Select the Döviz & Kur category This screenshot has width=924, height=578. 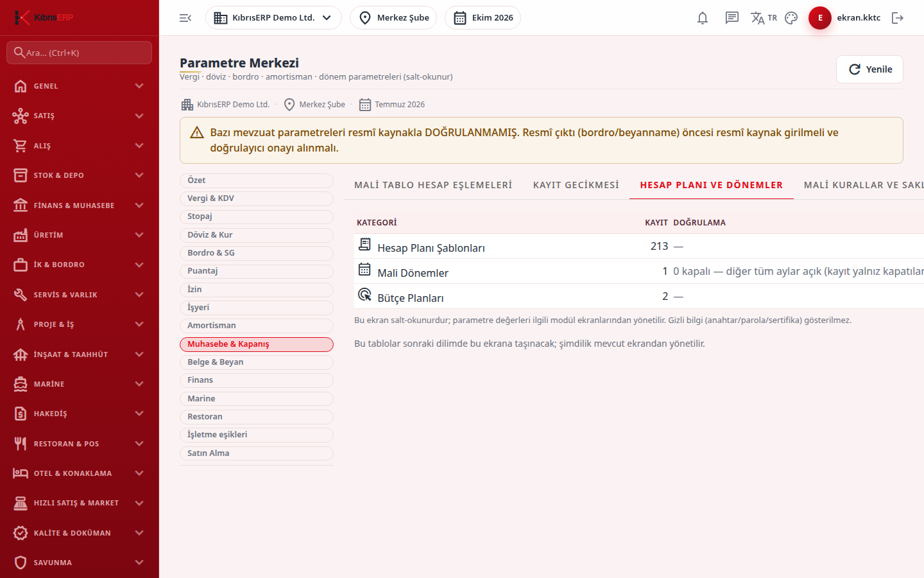click(257, 235)
